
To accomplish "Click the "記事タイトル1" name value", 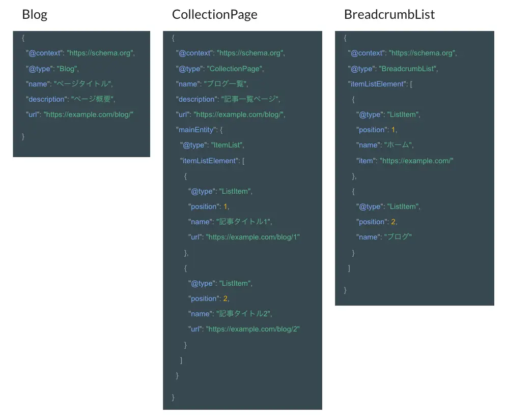I will click(x=244, y=222).
